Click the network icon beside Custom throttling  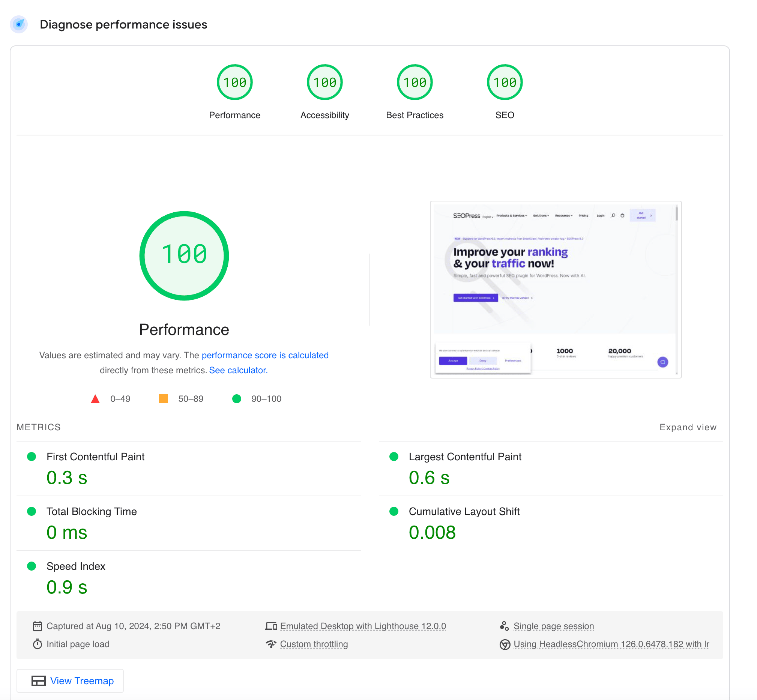pos(271,644)
